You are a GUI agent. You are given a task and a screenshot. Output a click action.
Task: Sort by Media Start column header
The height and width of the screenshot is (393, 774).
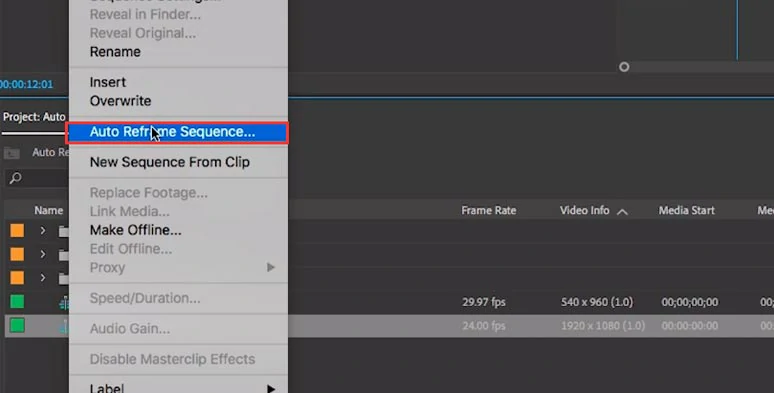[x=687, y=210]
